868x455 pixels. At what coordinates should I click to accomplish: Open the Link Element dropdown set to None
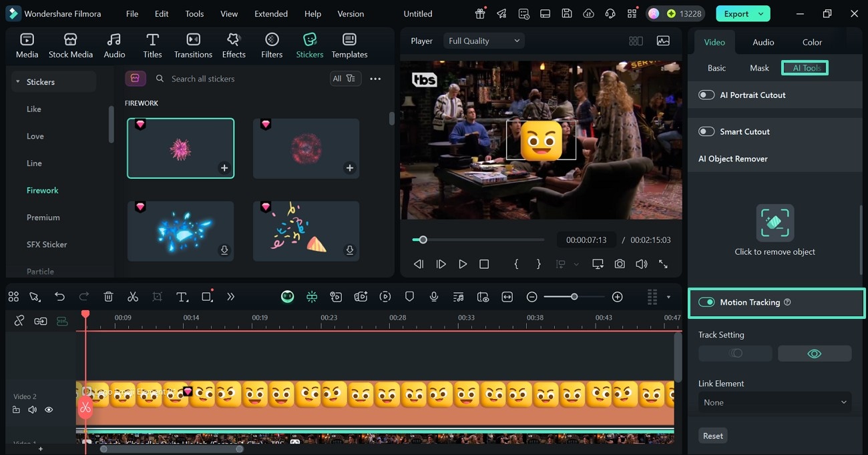774,402
